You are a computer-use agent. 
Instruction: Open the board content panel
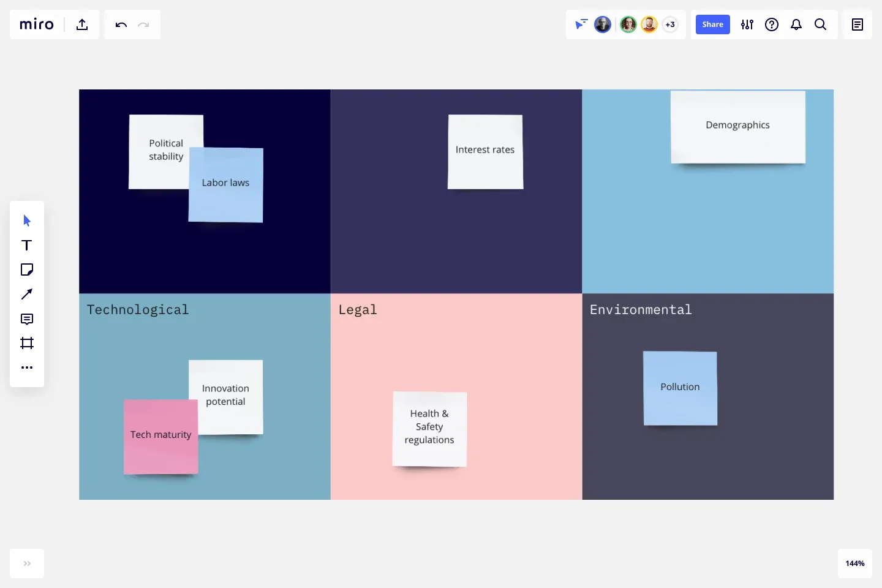[x=857, y=24]
